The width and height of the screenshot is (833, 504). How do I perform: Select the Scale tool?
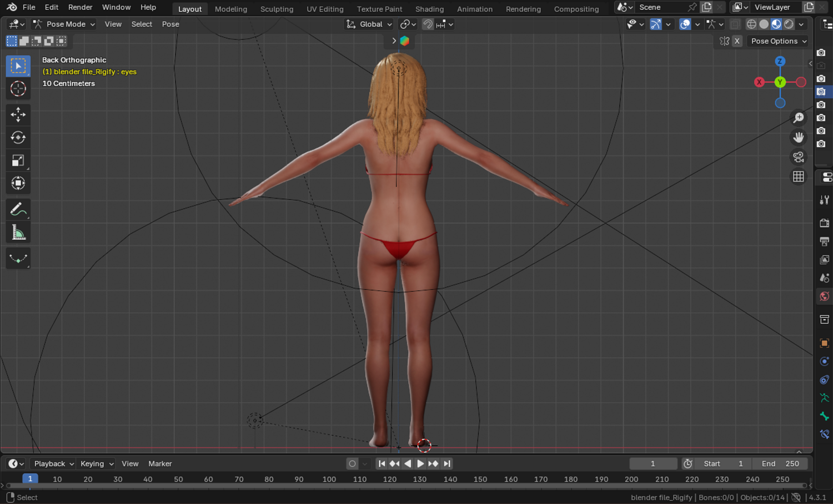(18, 160)
